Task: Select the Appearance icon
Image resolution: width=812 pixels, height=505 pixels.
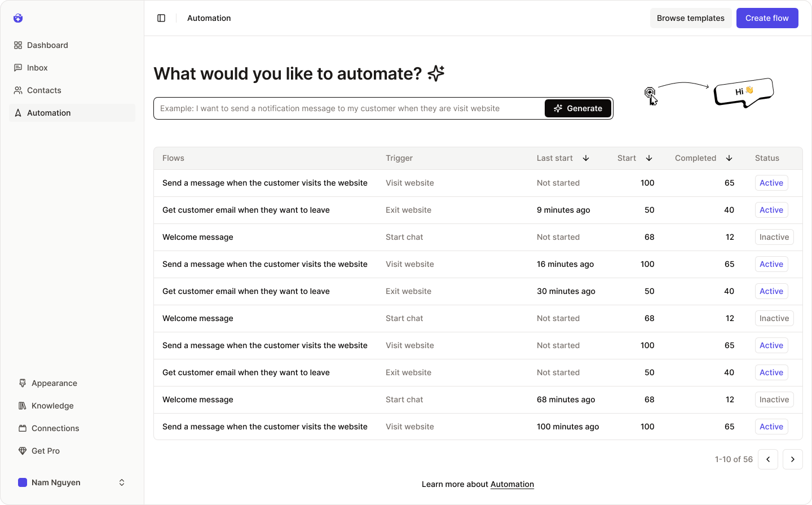Action: [x=22, y=383]
